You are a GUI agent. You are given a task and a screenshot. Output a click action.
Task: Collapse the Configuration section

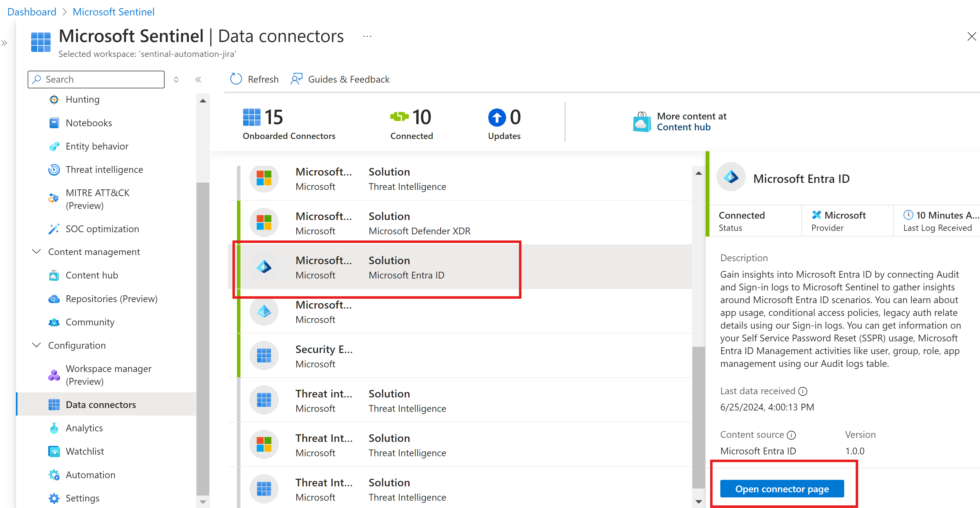37,345
